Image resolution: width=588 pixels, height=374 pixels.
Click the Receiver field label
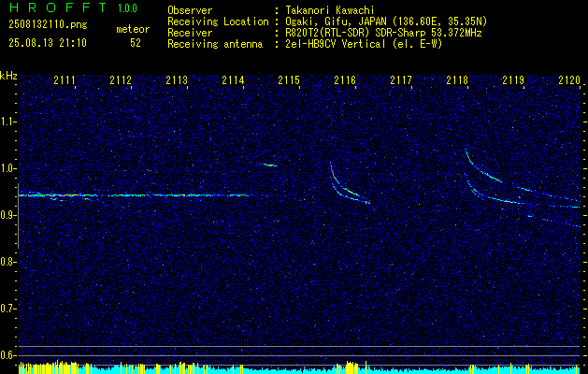coord(190,33)
